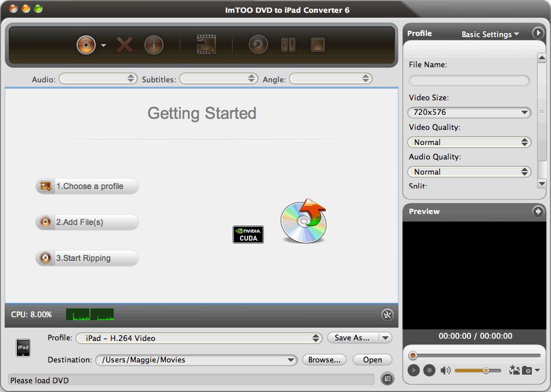
Task: Click the red X remove icon
Action: [124, 45]
